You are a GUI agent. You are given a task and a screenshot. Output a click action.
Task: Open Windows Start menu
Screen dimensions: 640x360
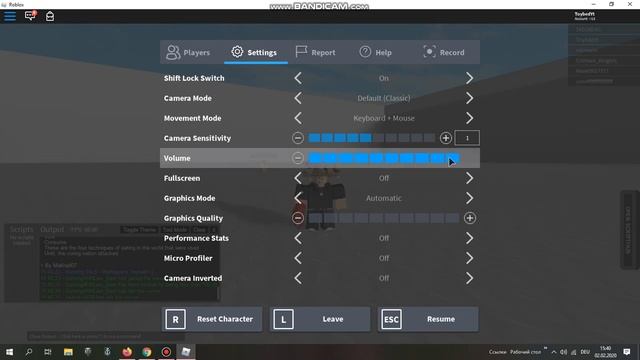point(9,352)
